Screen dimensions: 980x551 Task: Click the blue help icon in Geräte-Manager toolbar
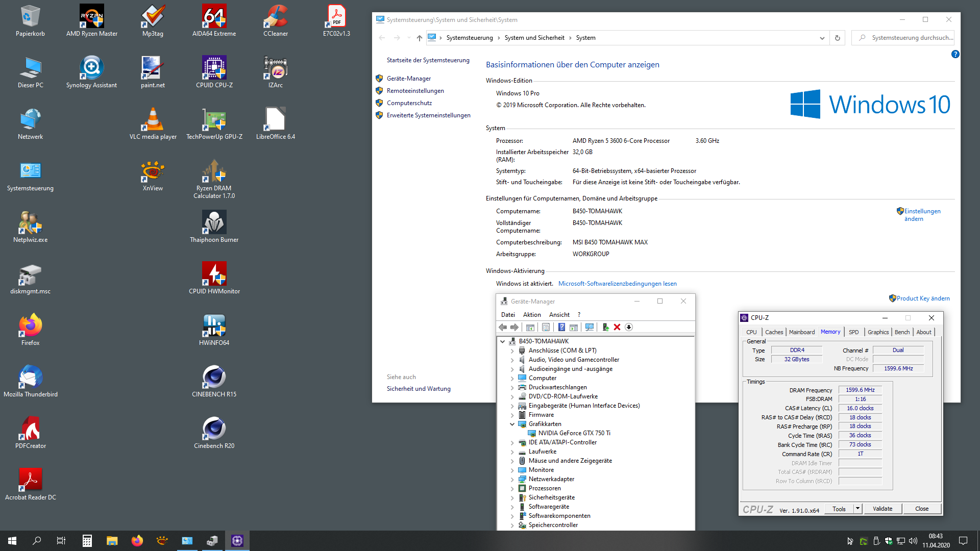coord(561,327)
